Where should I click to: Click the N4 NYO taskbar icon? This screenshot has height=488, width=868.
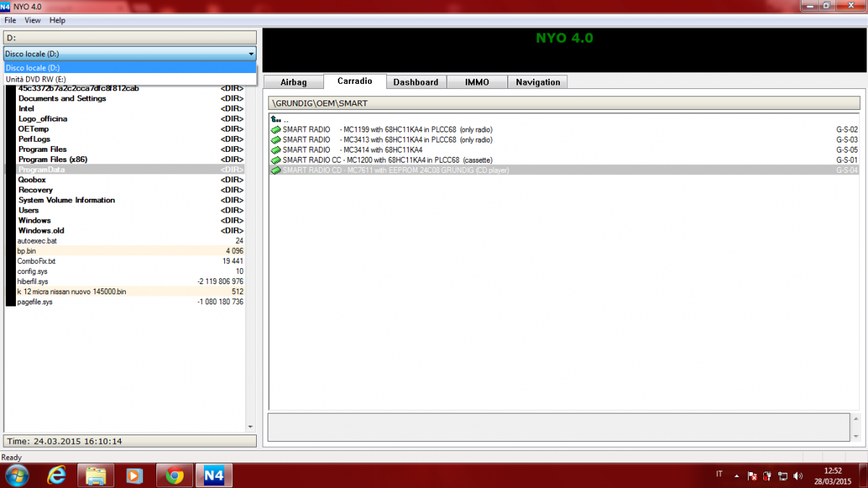click(x=213, y=475)
